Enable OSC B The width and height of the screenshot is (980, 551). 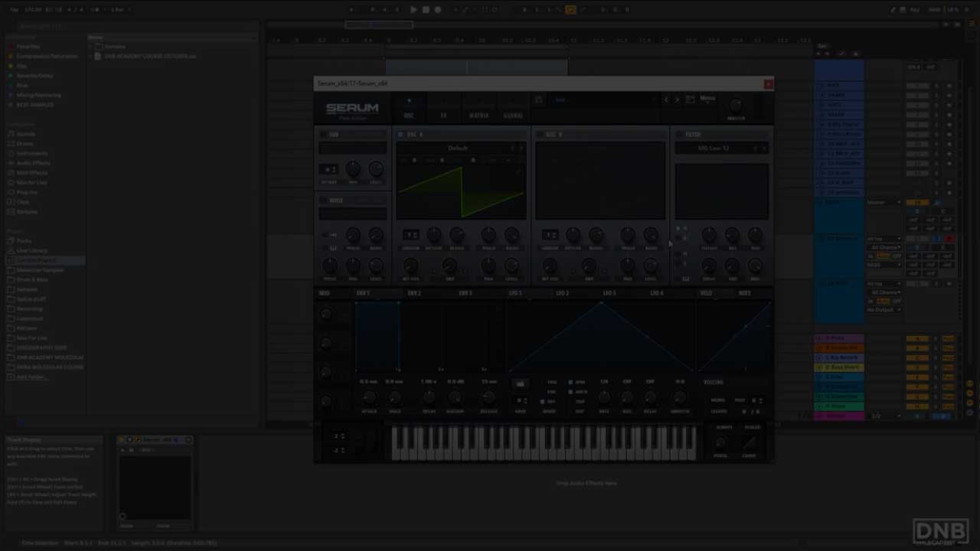pyautogui.click(x=540, y=135)
